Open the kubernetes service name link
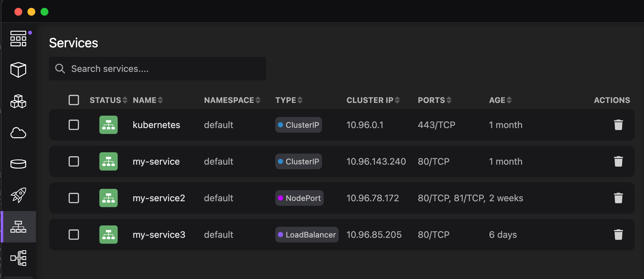The width and height of the screenshot is (644, 279). pyautogui.click(x=156, y=125)
